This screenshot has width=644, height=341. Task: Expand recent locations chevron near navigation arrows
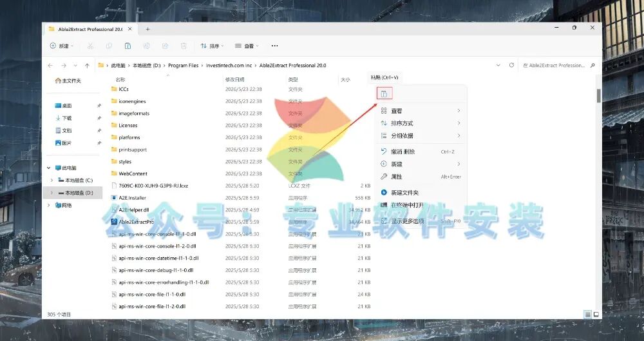[75, 65]
